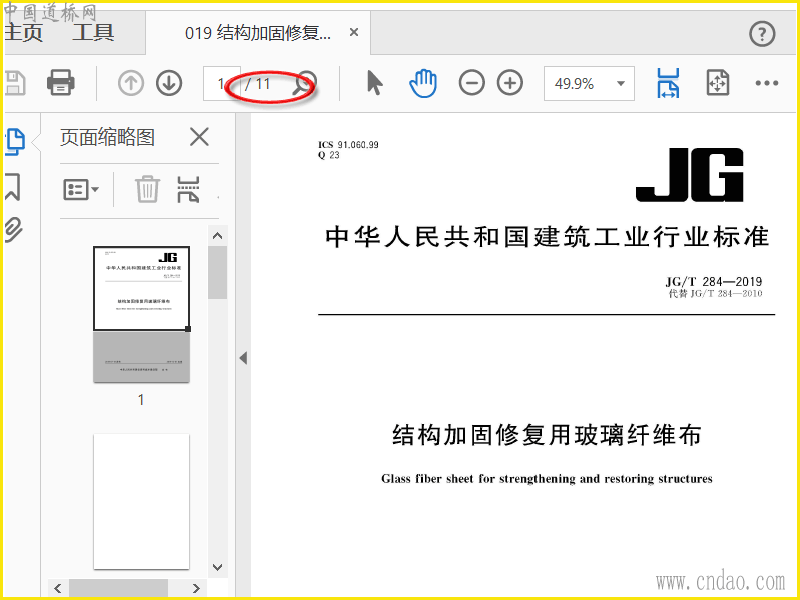Zoom in with plus button

coord(510,83)
